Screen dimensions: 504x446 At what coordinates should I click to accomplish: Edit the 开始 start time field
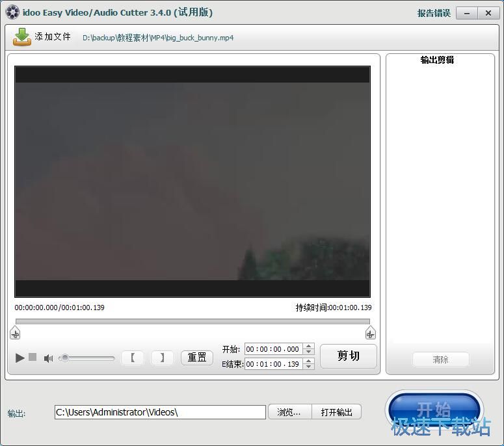[x=274, y=349]
